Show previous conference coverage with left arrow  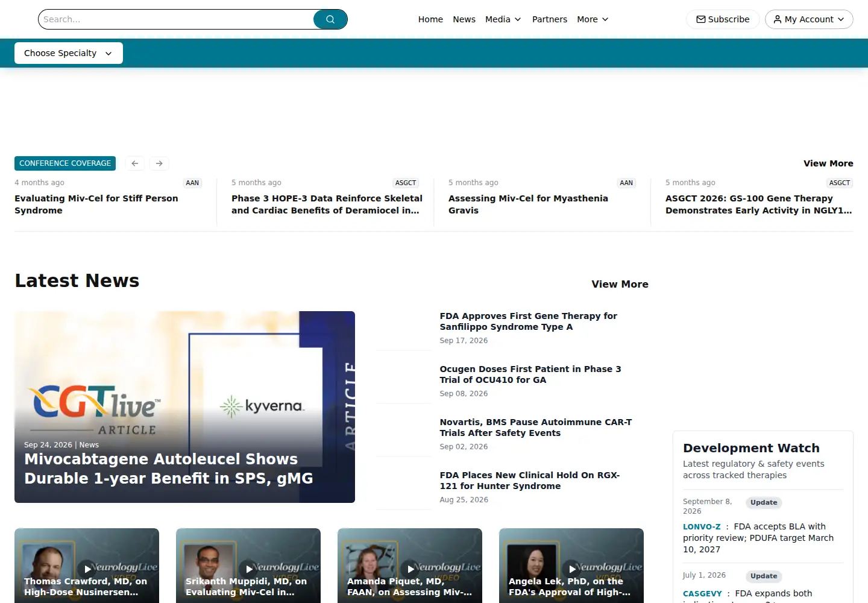[x=135, y=163]
